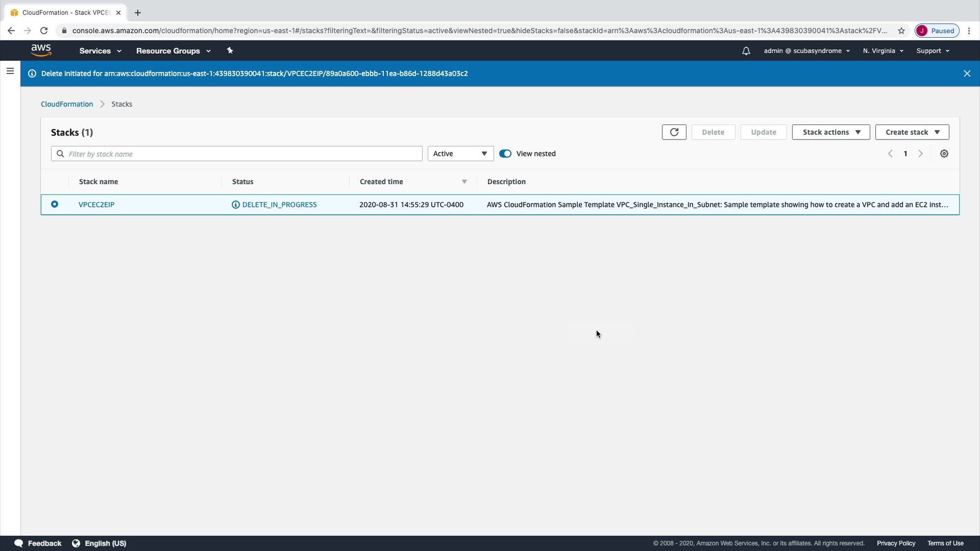Click the info icon in the blue banner
980x551 pixels.
[32, 73]
